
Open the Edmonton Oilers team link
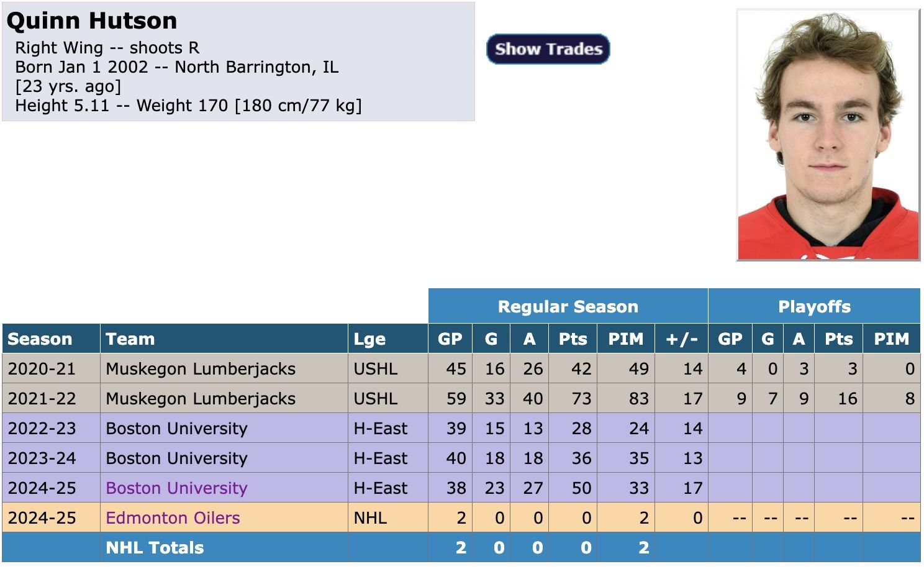coord(173,518)
